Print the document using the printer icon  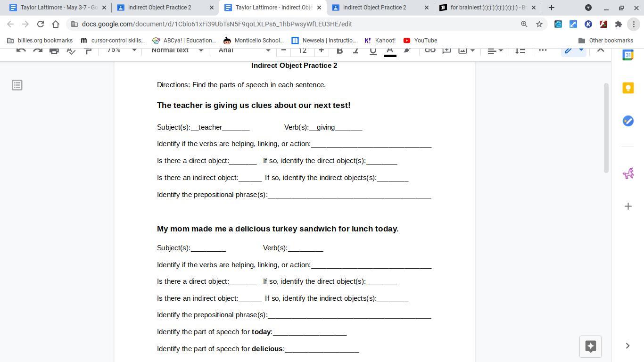tap(54, 50)
